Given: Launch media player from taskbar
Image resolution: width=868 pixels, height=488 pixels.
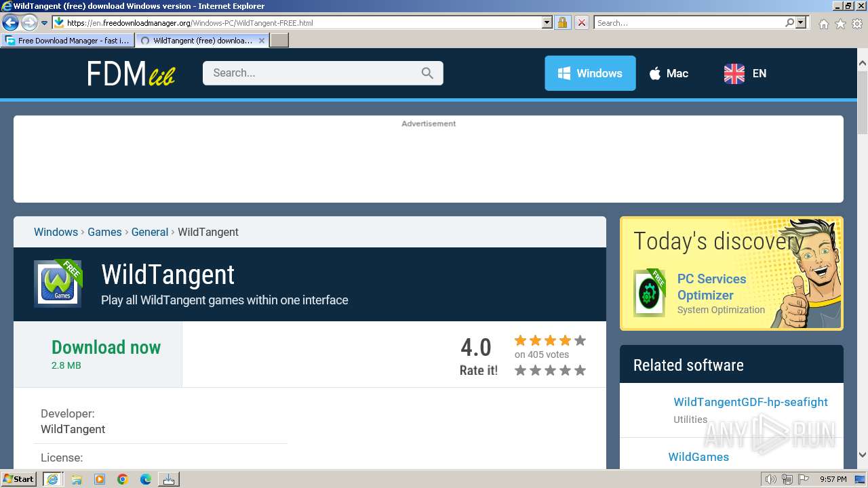Looking at the screenshot, I should click(100, 479).
